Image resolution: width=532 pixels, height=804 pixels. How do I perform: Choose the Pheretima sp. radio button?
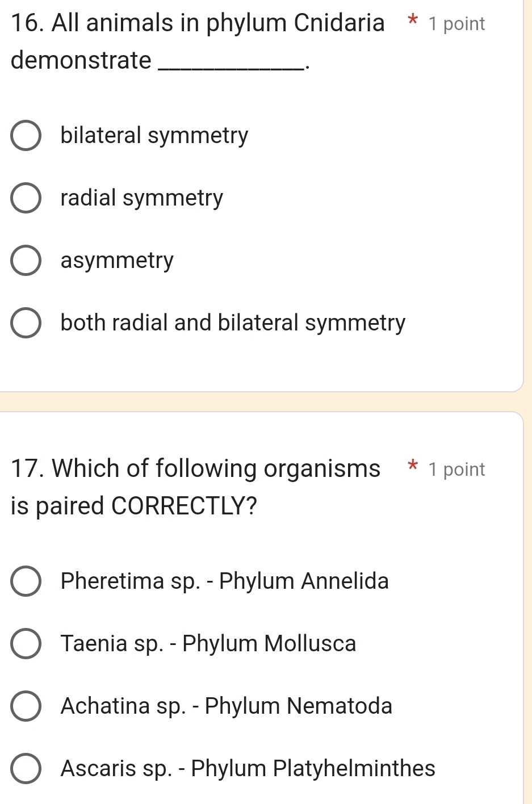pyautogui.click(x=26, y=581)
